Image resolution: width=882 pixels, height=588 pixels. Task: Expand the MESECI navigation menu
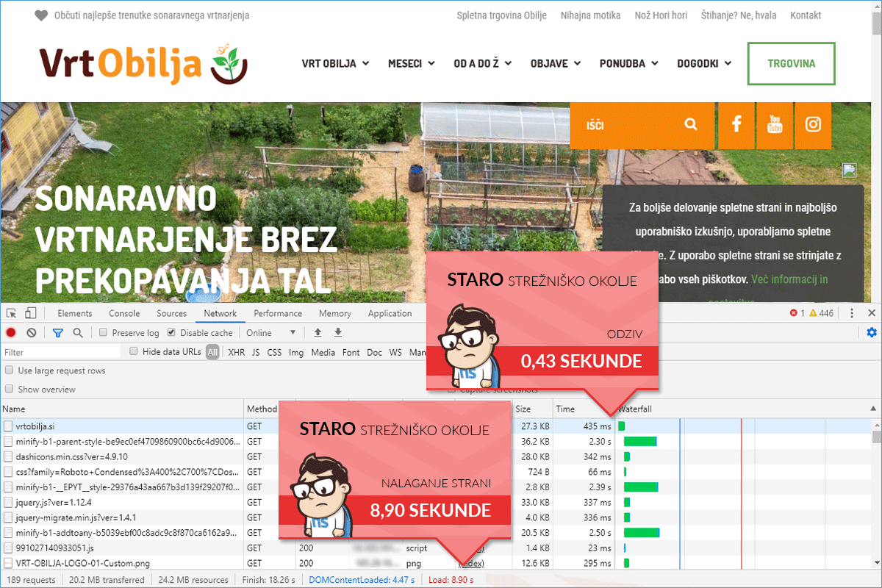point(412,64)
